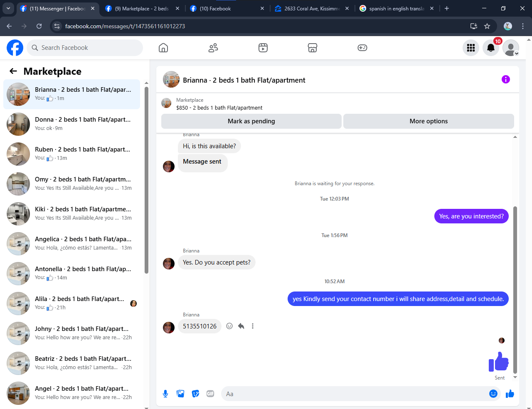The image size is (532, 409).
Task: Open conversation information purple icon
Action: [506, 79]
